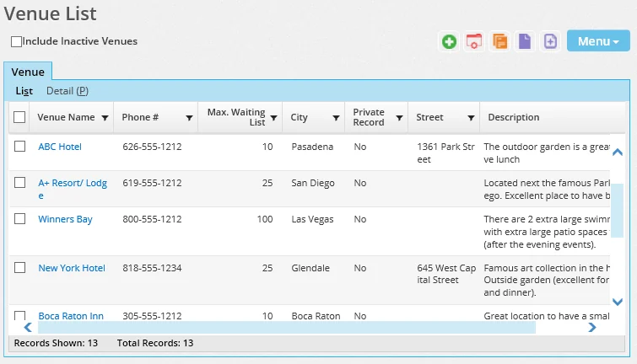Image resolution: width=637 pixels, height=364 pixels.
Task: Expand the Phone # column filter arrow
Action: [189, 118]
